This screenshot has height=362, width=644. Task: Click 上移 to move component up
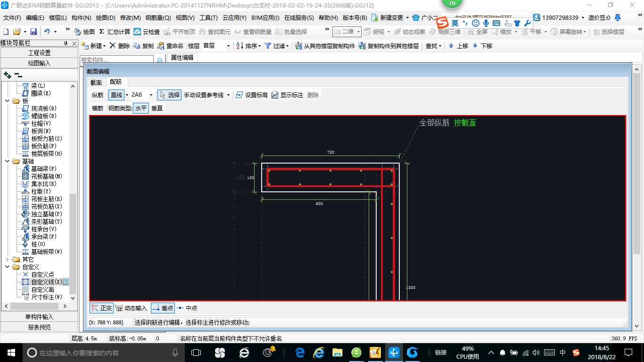tap(458, 46)
